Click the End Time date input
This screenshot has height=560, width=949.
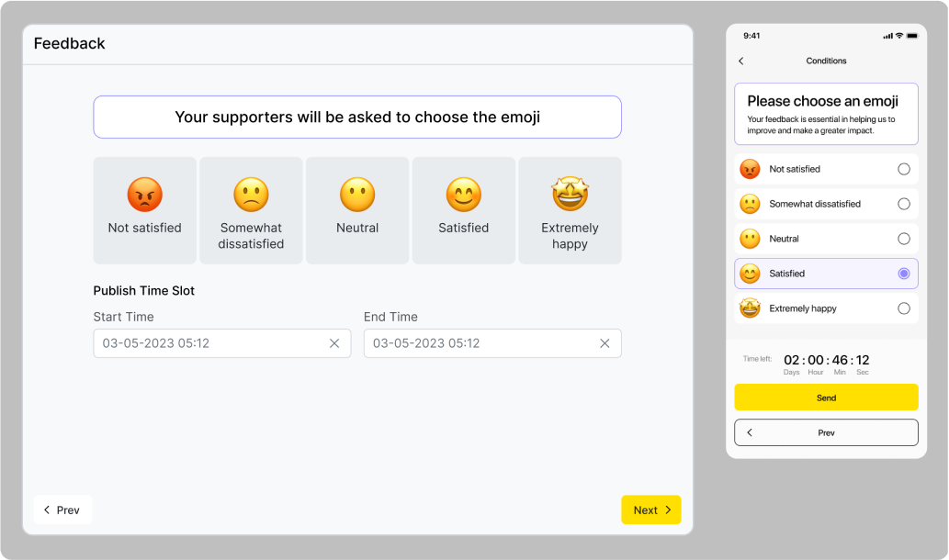480,343
